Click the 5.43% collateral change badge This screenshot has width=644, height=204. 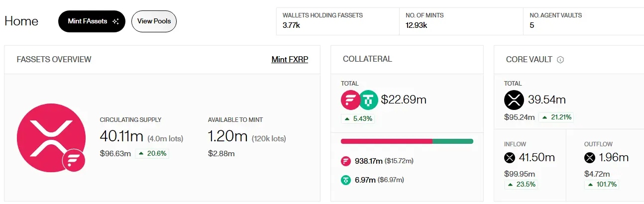(358, 119)
